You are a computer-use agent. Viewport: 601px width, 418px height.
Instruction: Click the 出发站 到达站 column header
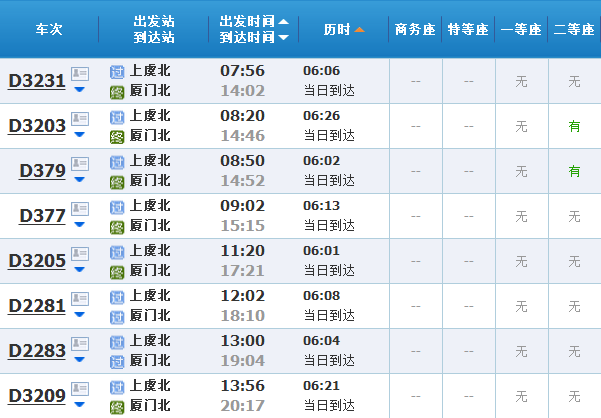(154, 30)
